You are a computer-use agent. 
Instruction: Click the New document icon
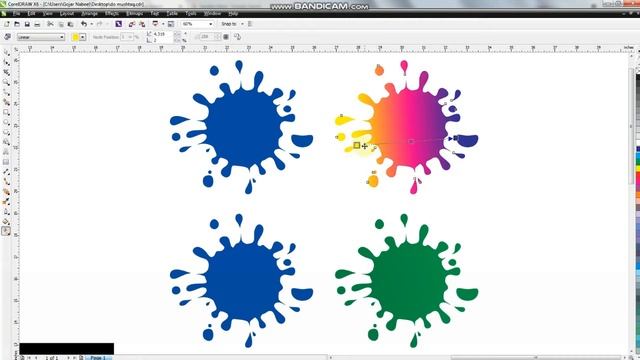[x=7, y=24]
